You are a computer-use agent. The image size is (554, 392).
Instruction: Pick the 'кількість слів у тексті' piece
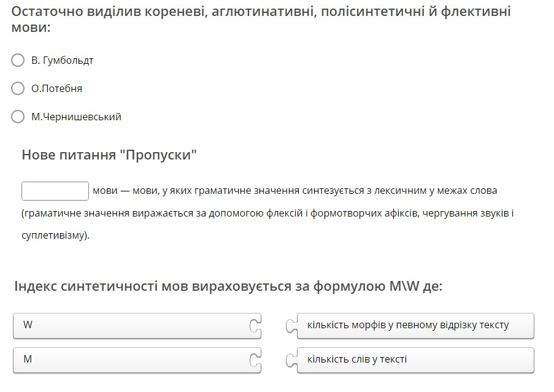click(415, 360)
